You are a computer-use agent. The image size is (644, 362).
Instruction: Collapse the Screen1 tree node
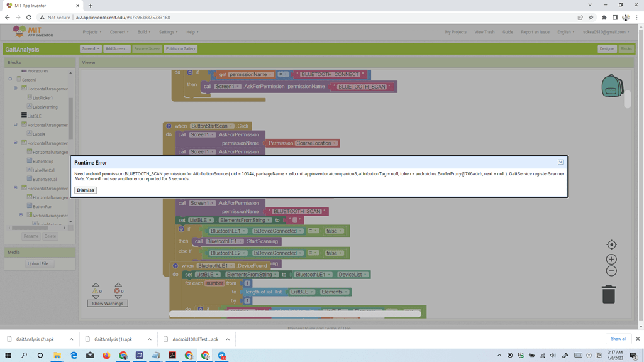[x=10, y=80]
